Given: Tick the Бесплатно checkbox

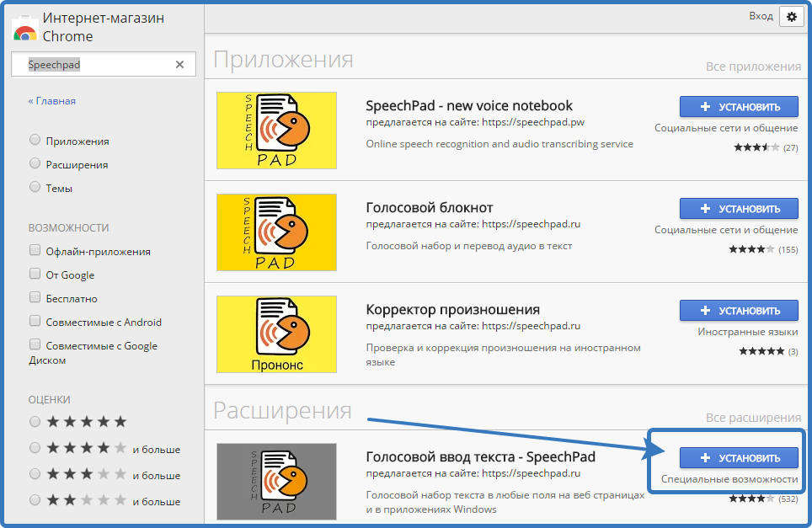Looking at the screenshot, I should [x=35, y=298].
